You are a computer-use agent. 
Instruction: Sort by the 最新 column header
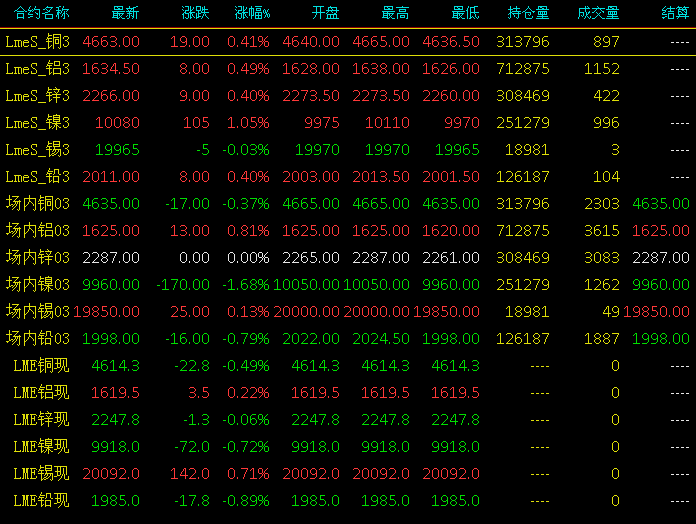click(125, 13)
